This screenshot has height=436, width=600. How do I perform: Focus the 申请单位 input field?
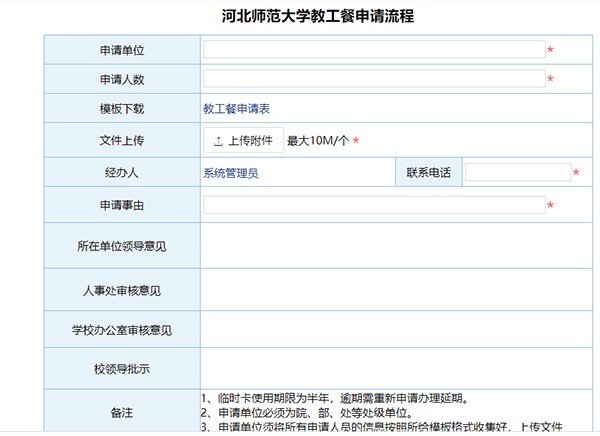coord(374,50)
